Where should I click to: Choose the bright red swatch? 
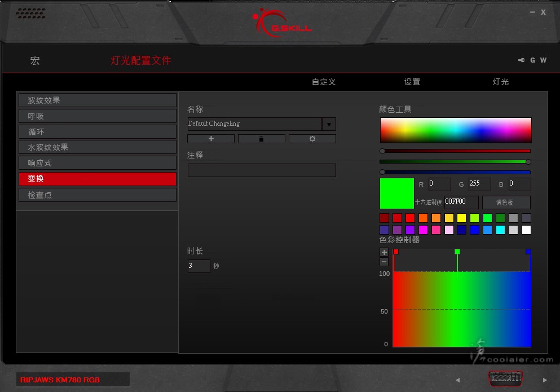point(410,218)
